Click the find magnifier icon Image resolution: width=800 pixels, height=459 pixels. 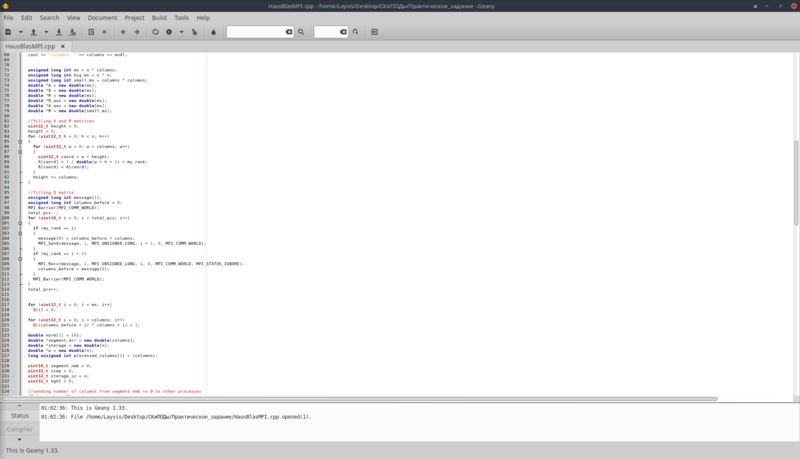301,32
